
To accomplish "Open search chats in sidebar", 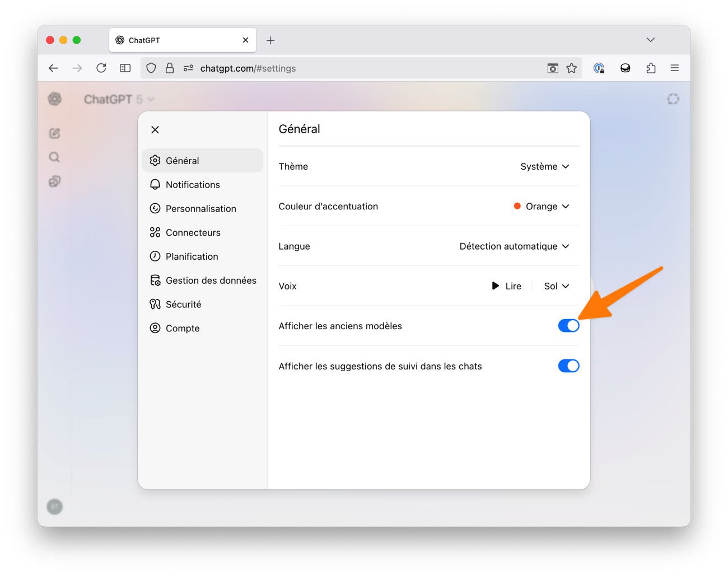I will [54, 157].
